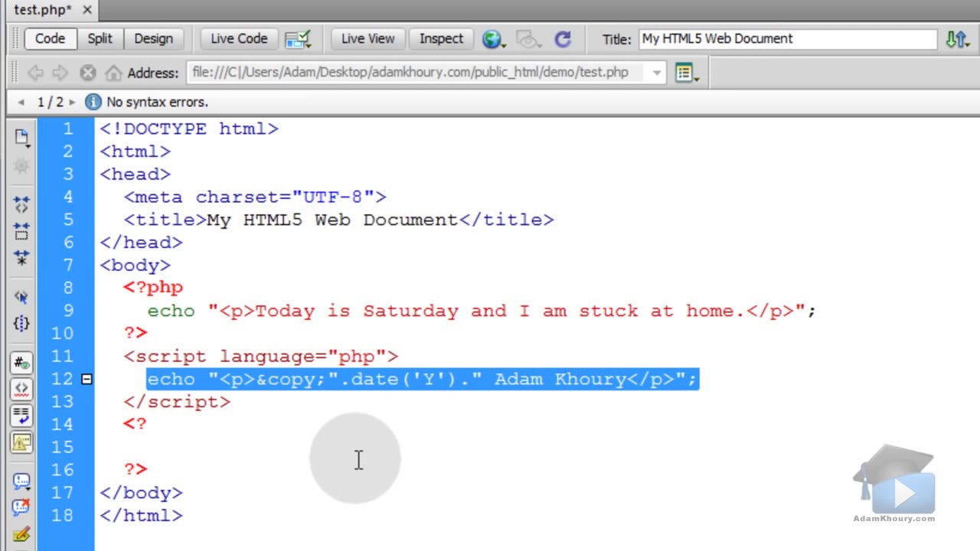
Task: Click the Home icon beside Address
Action: coord(113,73)
